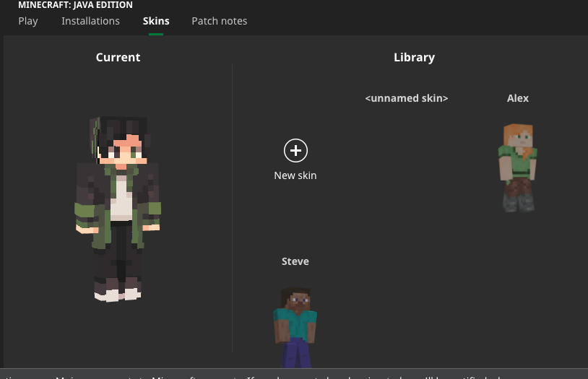The width and height of the screenshot is (588, 379).
Task: Select the Alex skin character model
Action: click(x=517, y=167)
